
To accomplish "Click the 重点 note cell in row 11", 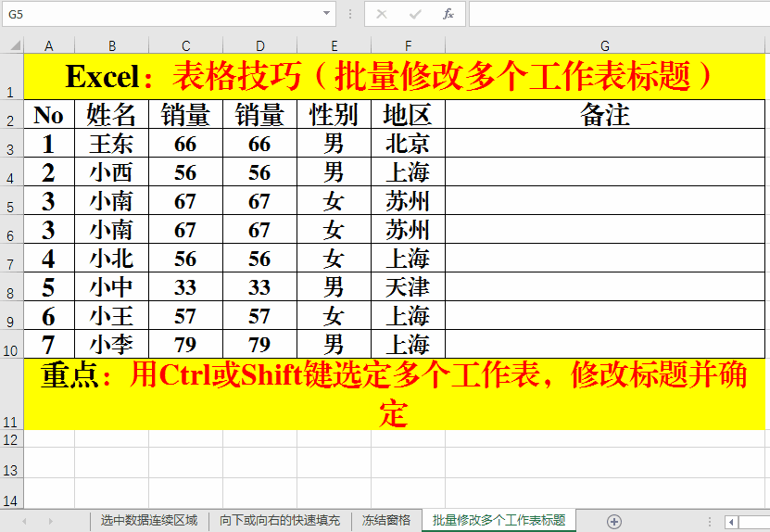I will tap(395, 395).
